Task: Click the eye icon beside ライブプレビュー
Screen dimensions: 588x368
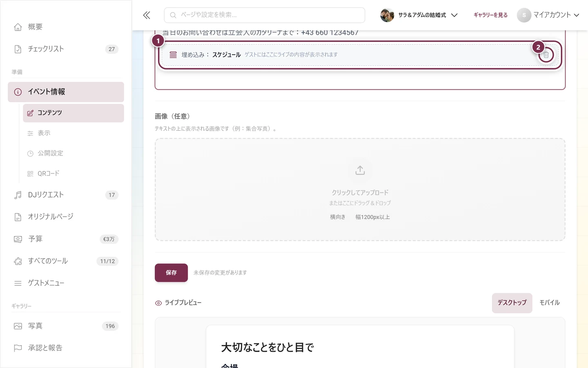Action: click(x=158, y=303)
